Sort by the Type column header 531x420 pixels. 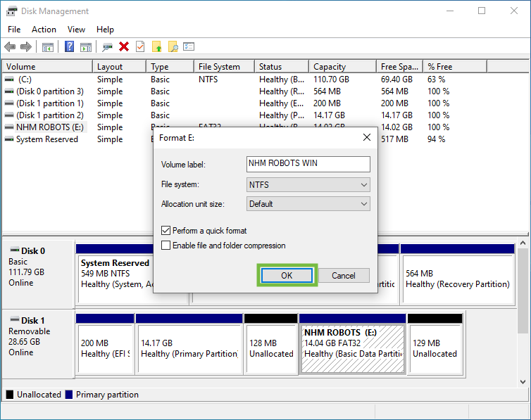click(x=170, y=67)
